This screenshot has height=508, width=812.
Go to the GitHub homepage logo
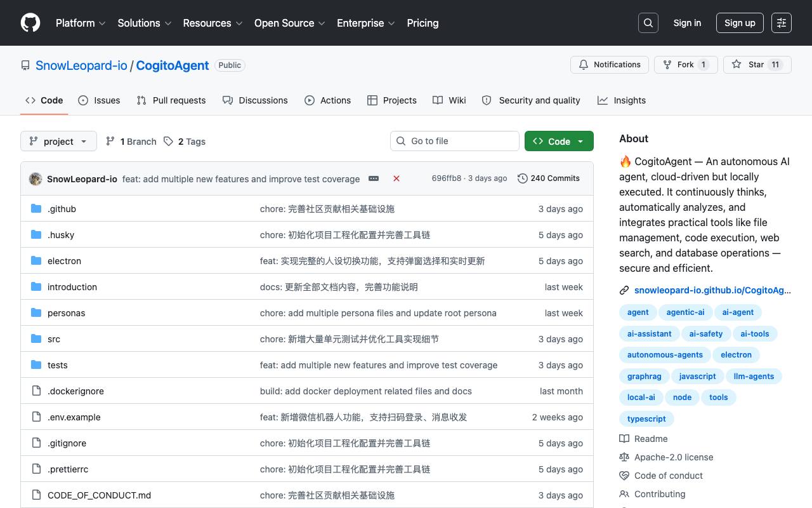30,23
